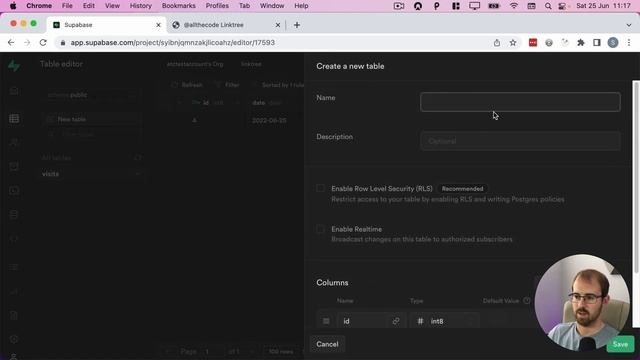Open Spotlight search icon
The image size is (640, 360).
(548, 6)
